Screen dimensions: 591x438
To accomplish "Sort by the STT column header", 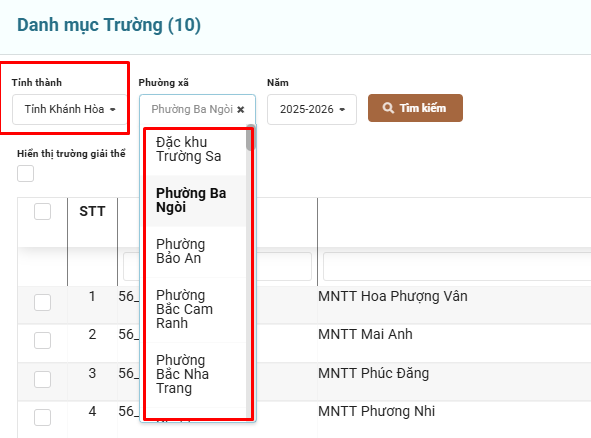I will click(92, 211).
